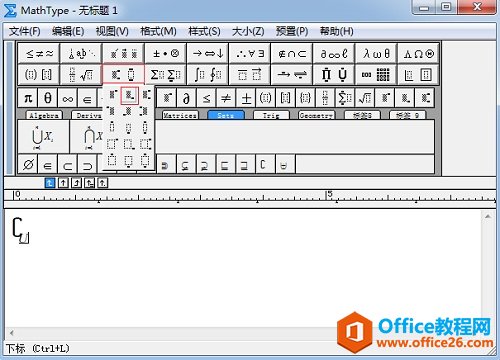500x360 pixels.
Task: Choose the combined sub-superscript template in the palette
Action: click(x=146, y=95)
